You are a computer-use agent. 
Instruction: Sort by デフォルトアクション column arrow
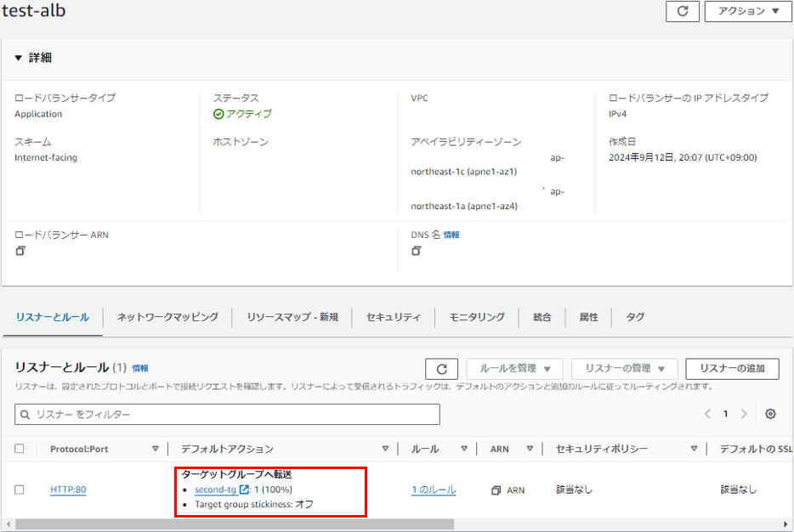[385, 449]
